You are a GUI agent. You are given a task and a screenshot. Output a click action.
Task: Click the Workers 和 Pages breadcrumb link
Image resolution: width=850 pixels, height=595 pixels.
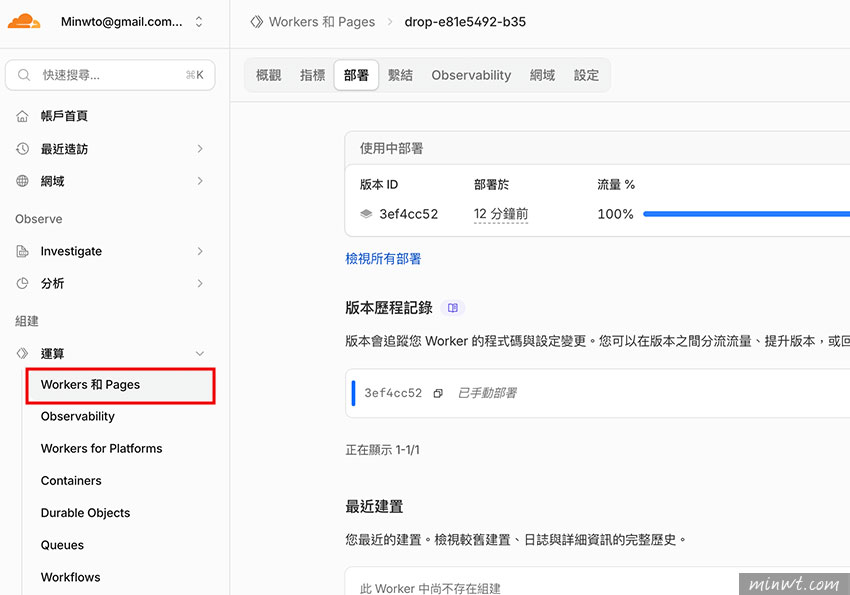point(322,22)
